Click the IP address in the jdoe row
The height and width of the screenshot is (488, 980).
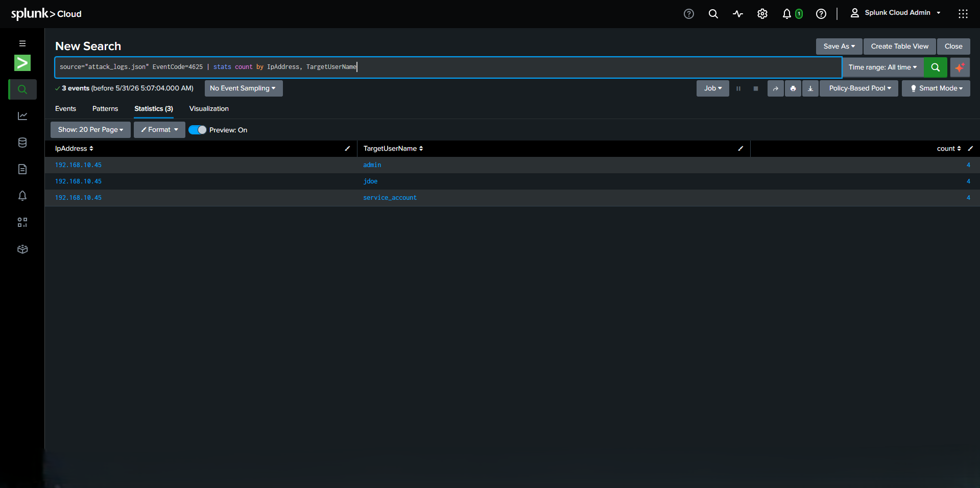click(78, 181)
